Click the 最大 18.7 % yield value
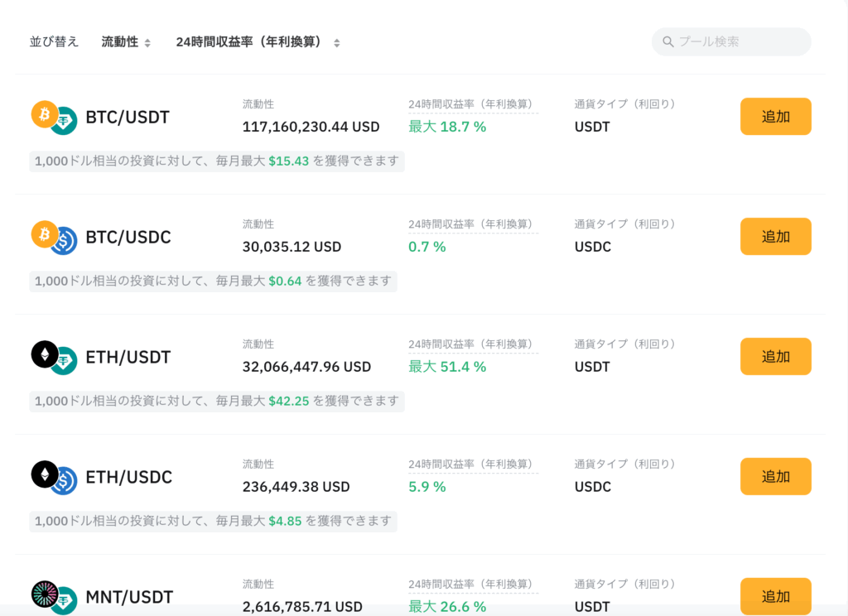 [447, 128]
